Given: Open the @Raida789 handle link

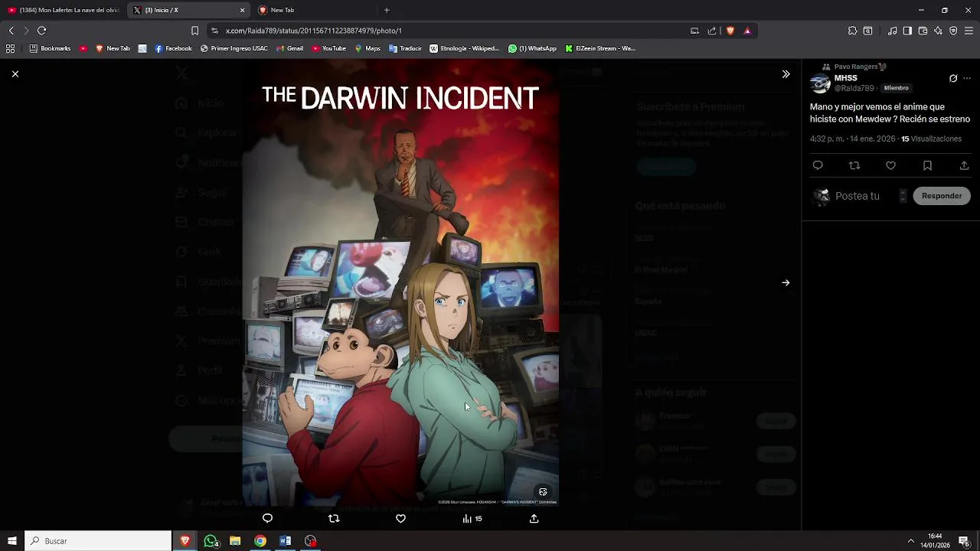Looking at the screenshot, I should (x=854, y=88).
